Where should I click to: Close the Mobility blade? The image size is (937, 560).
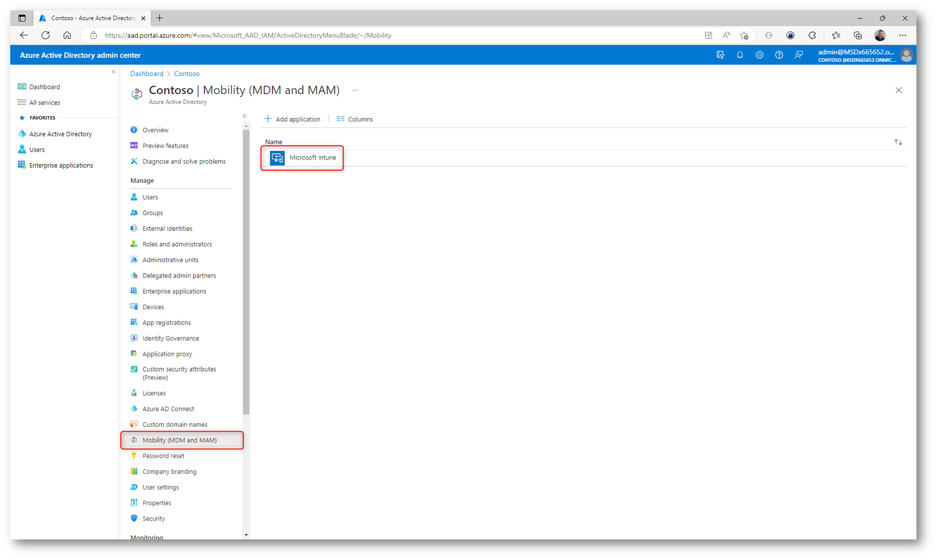tap(898, 90)
